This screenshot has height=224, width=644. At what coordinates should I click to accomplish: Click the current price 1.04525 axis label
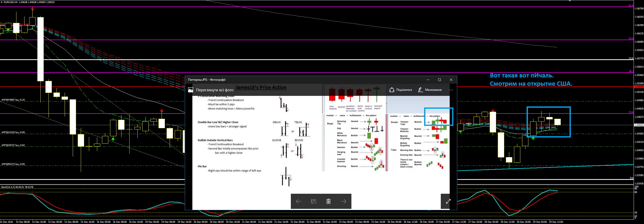639,125
